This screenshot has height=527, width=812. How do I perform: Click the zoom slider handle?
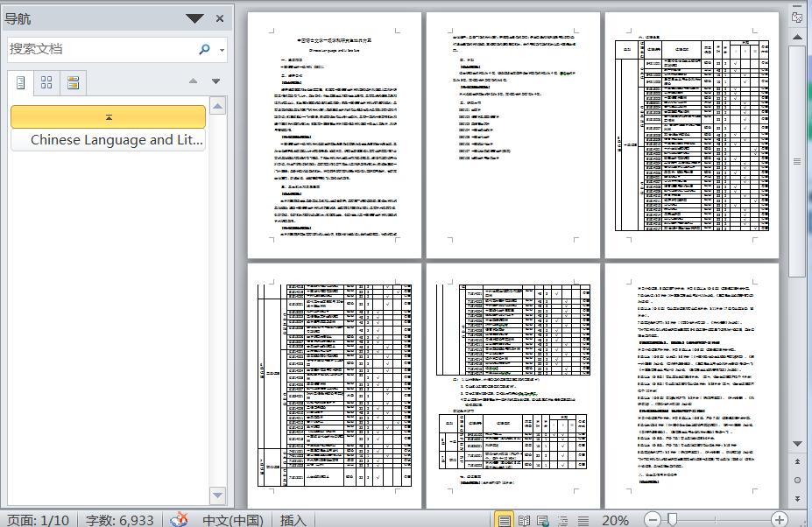click(x=672, y=519)
